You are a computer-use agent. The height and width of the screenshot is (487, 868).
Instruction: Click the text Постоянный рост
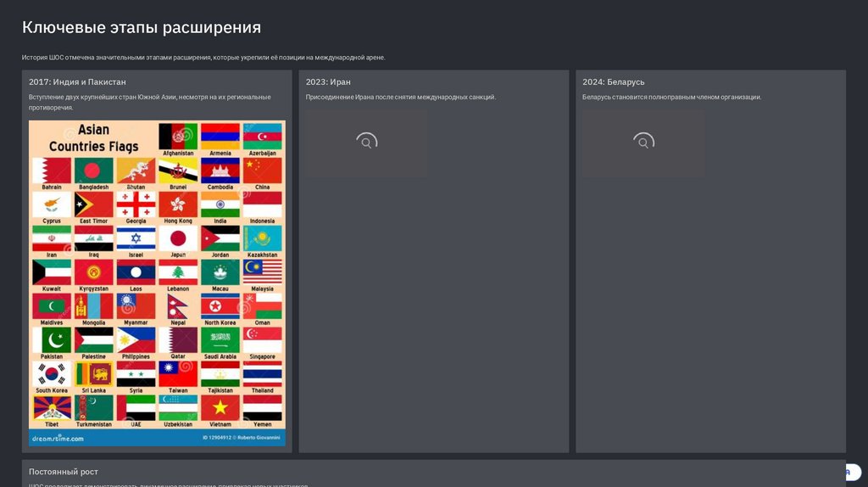[x=63, y=472]
